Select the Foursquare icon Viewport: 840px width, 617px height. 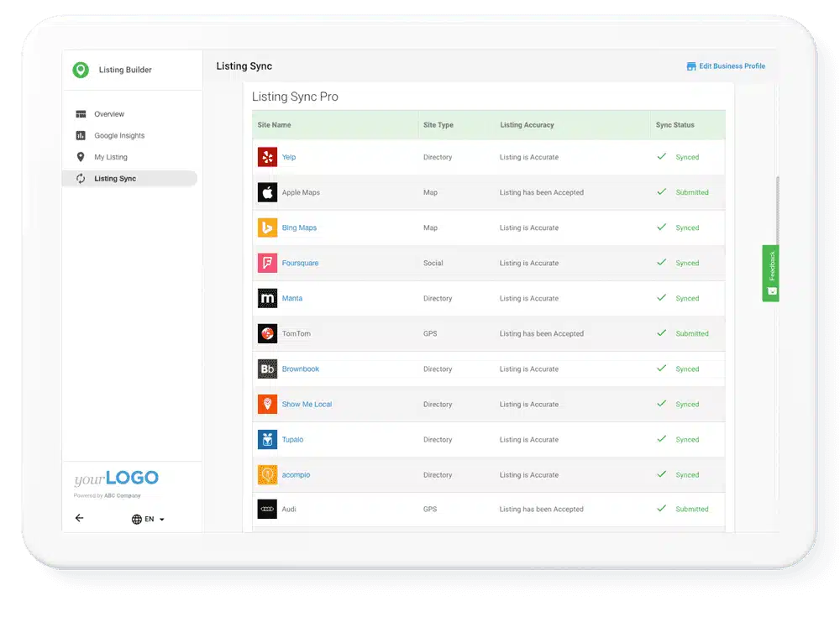[x=267, y=263]
